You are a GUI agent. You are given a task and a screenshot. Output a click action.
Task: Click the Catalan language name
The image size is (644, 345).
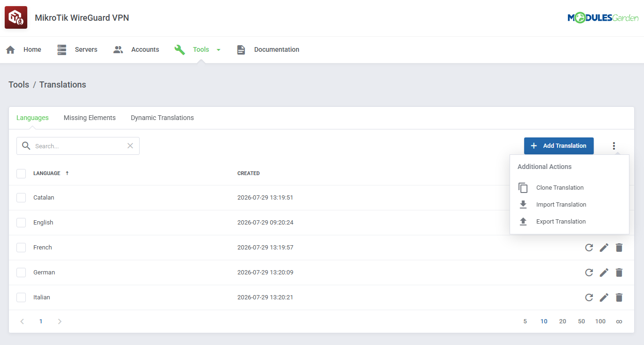click(x=44, y=198)
